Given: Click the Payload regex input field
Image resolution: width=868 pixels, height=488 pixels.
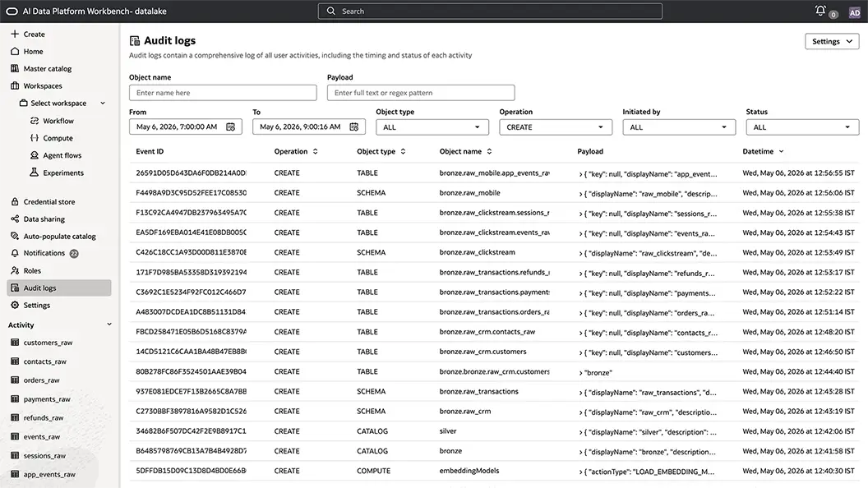Looking at the screenshot, I should click(x=421, y=92).
